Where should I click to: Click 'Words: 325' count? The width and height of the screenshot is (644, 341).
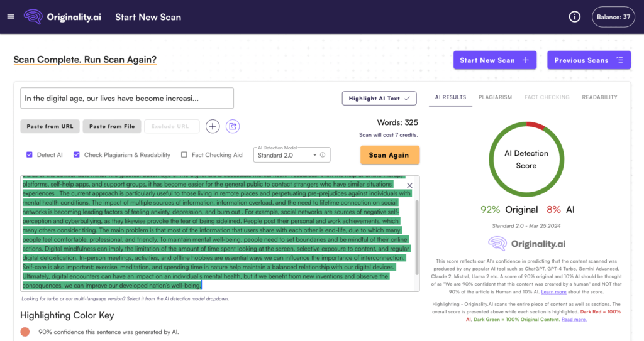397,122
